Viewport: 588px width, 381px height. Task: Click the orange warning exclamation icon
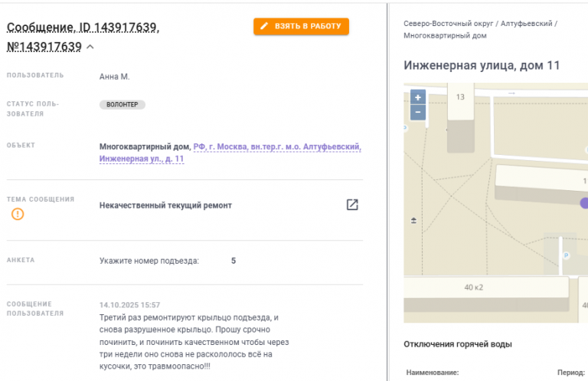18,214
